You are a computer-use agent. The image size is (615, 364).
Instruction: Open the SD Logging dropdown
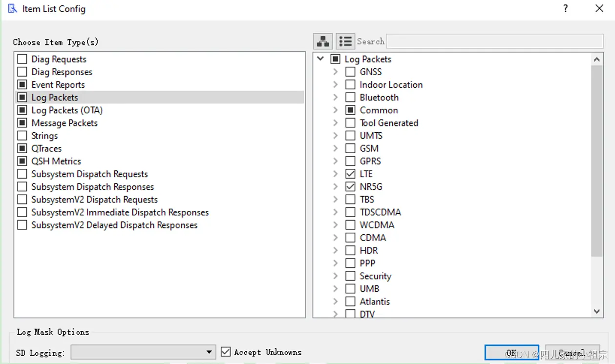pos(143,352)
